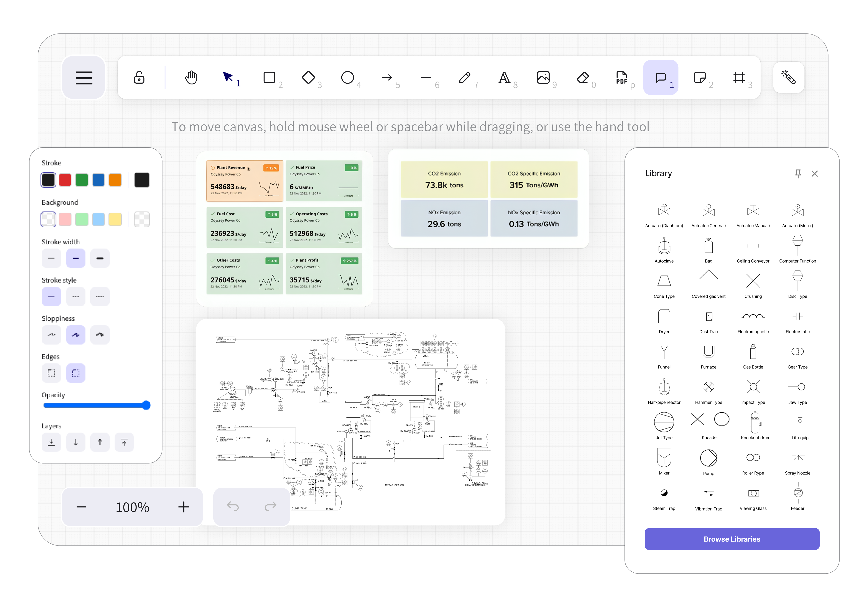
Task: Choose the PDF import tool
Action: tap(621, 78)
